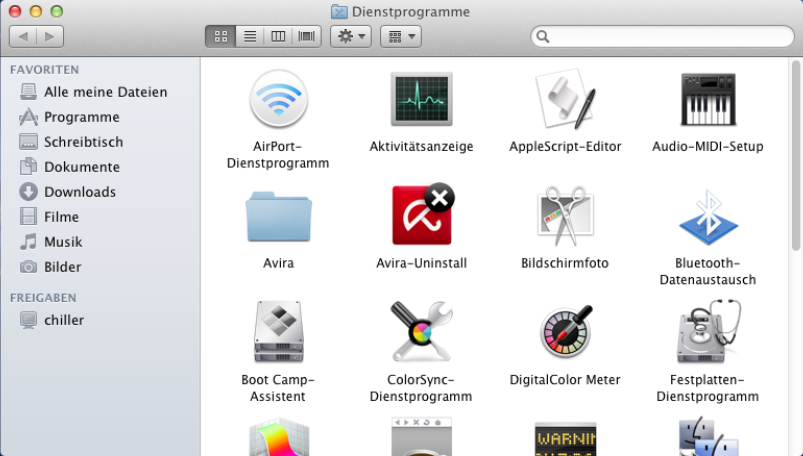Viewport: 803px width, 456px height.
Task: Go back with left arrow button
Action: pyautogui.click(x=23, y=36)
